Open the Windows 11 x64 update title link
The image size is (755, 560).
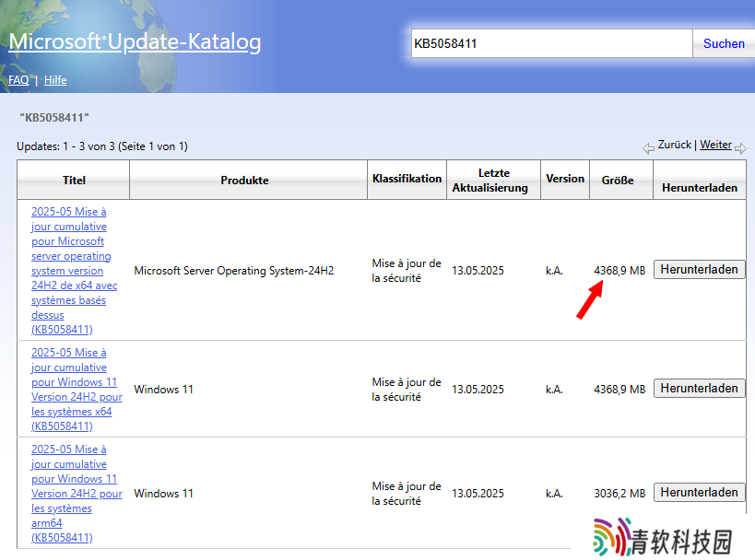click(x=77, y=390)
